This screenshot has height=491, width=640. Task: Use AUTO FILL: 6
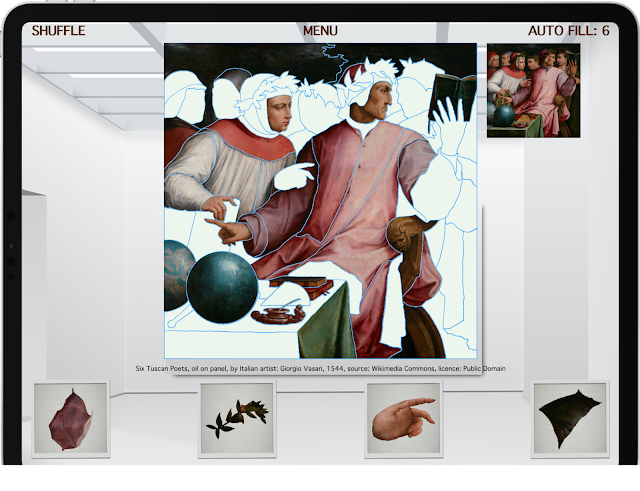coord(569,31)
